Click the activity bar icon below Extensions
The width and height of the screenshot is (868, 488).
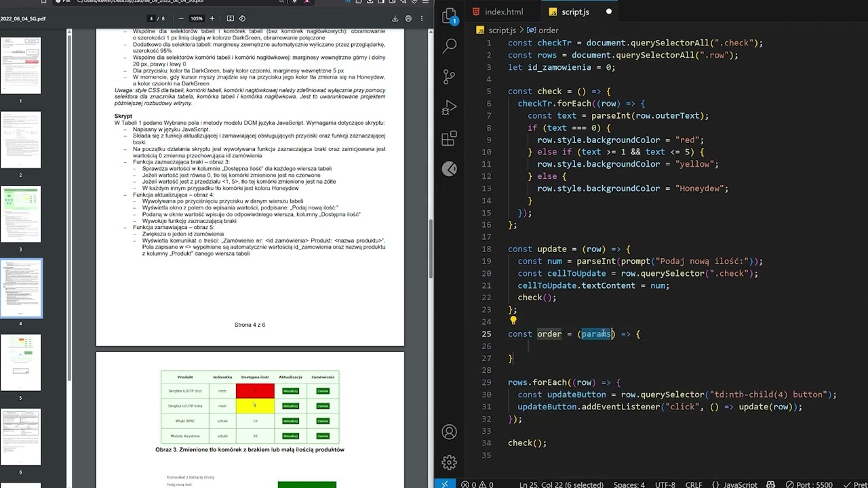pyautogui.click(x=449, y=169)
